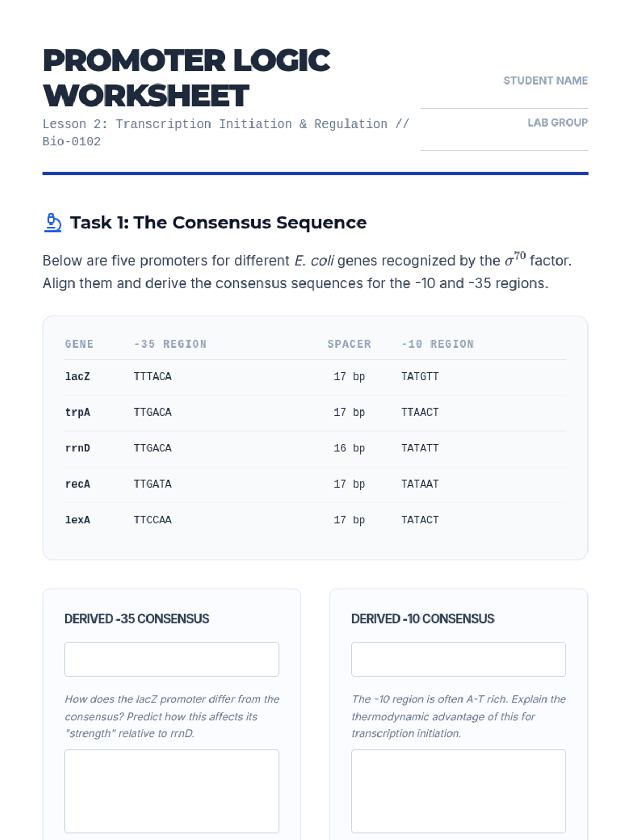Viewport: 630px width, 840px height.
Task: Focus the Derived -35 Consensus input box
Action: (172, 659)
